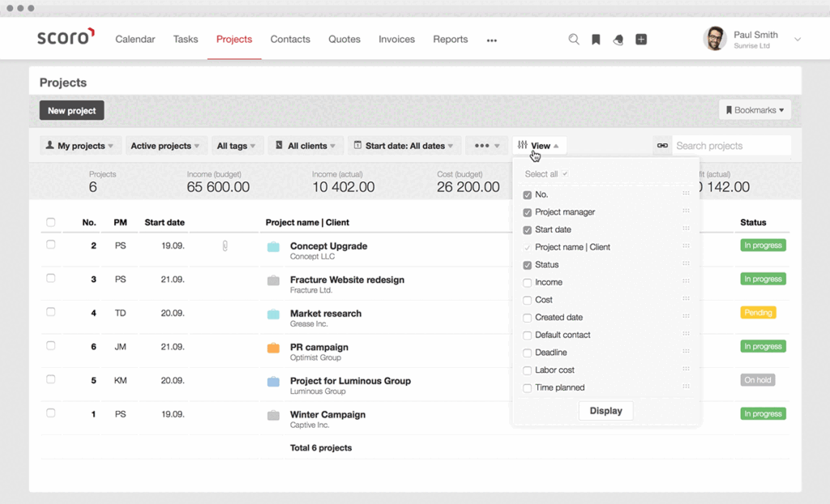Click the Fracture Website redesign briefcase icon

click(x=273, y=280)
